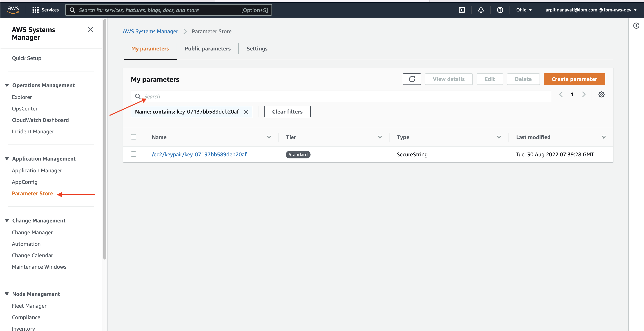Click the Edit button
Screen dimensions: 644x331
click(489, 79)
